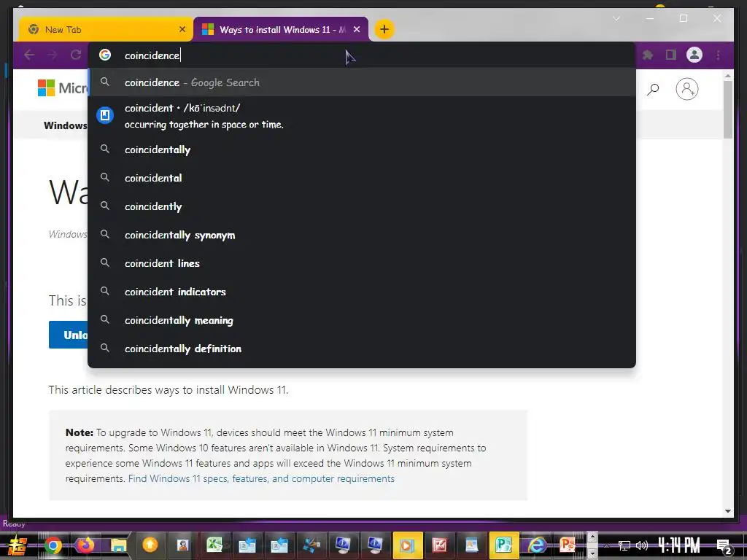
Task: Open the orange media player taskbar icon
Action: pyautogui.click(x=407, y=545)
